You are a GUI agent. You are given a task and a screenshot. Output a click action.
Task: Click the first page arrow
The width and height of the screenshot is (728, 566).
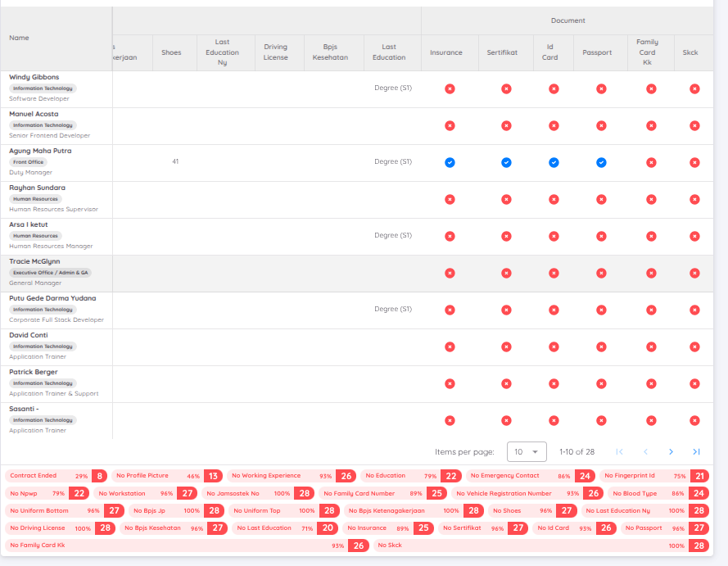(621, 451)
